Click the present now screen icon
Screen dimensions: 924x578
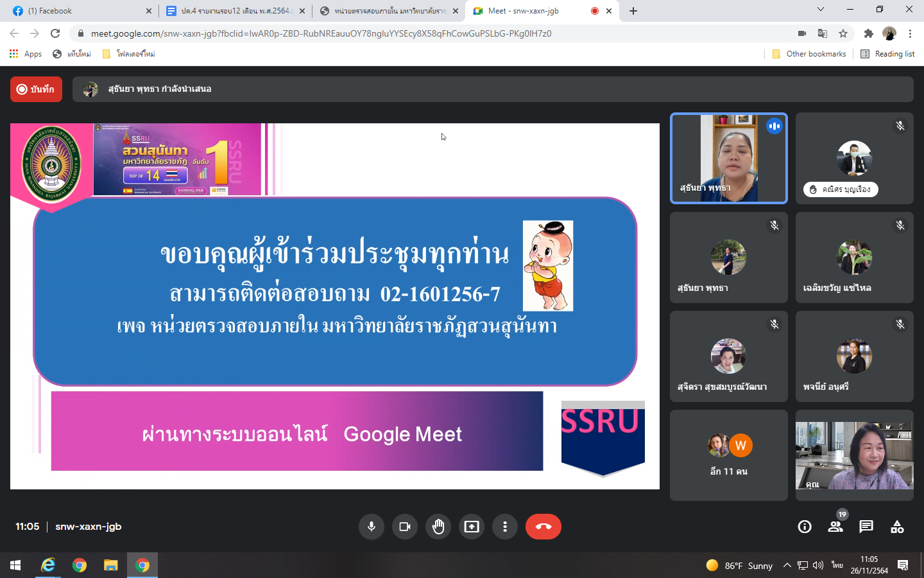(472, 527)
